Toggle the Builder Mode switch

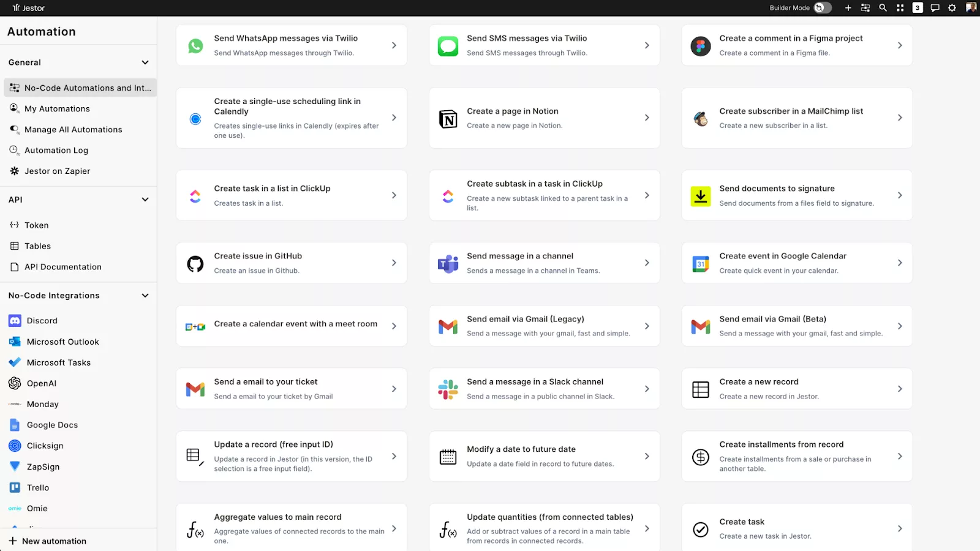click(822, 8)
